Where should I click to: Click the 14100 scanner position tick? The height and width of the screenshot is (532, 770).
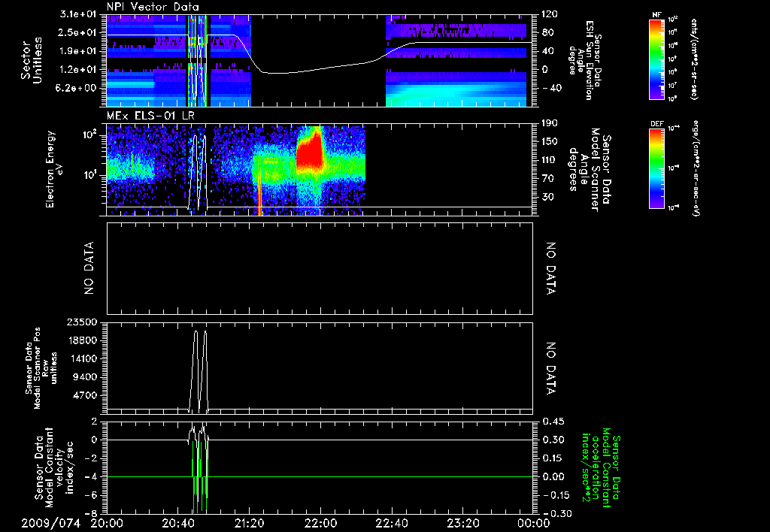[x=83, y=358]
